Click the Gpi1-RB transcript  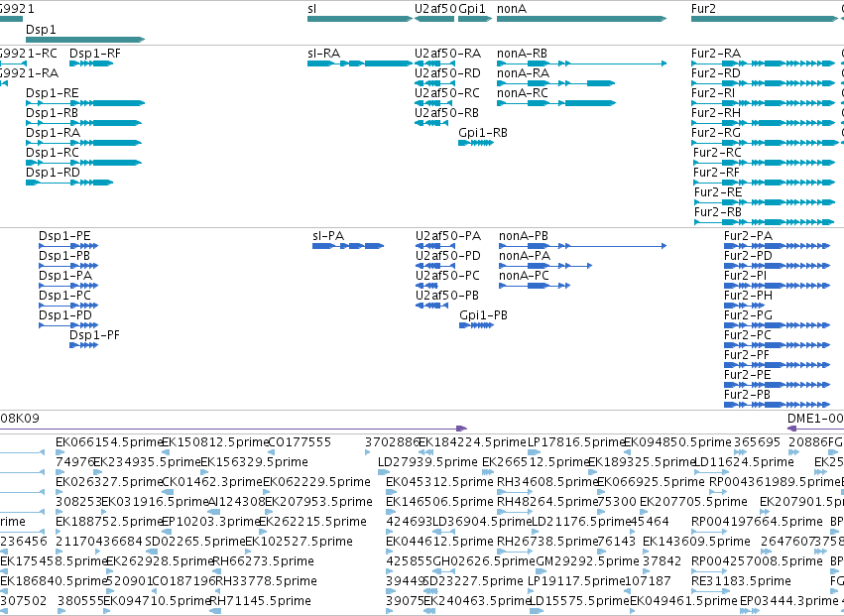476,143
